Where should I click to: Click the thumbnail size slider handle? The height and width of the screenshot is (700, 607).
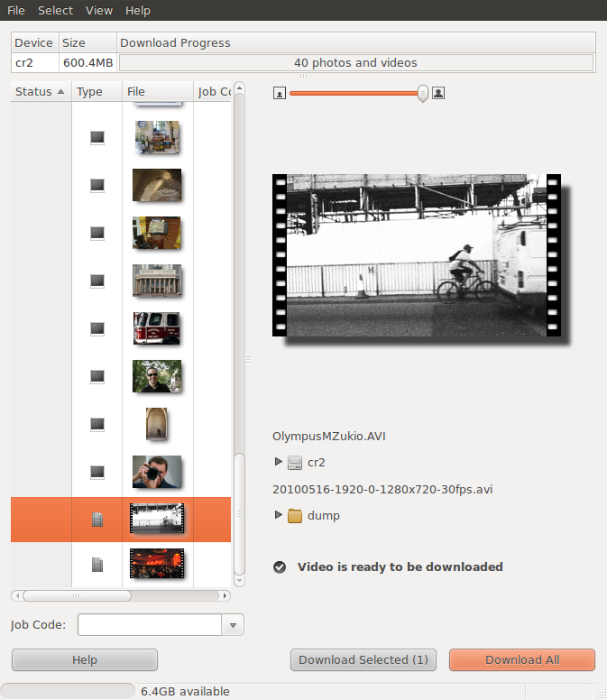pos(423,93)
